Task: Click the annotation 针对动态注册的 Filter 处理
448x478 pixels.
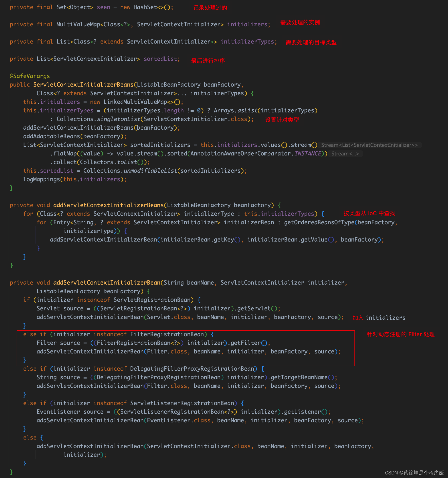Action: pos(401,334)
